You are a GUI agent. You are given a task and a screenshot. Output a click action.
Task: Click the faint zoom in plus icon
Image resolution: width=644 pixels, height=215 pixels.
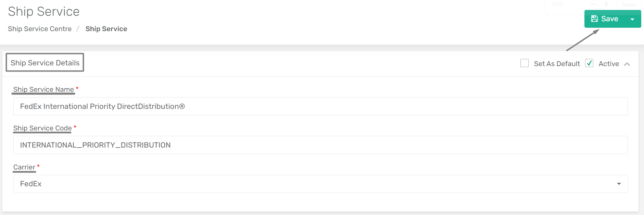click(x=606, y=4)
